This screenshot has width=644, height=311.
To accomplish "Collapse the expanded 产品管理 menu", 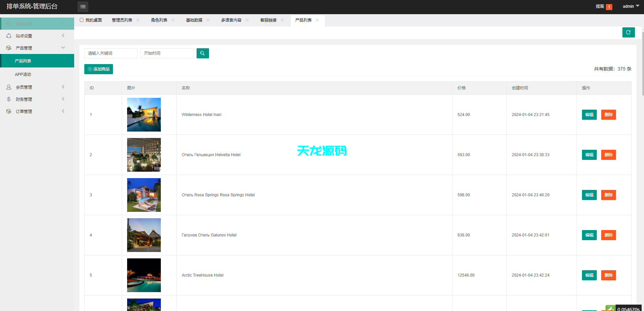I will point(63,48).
